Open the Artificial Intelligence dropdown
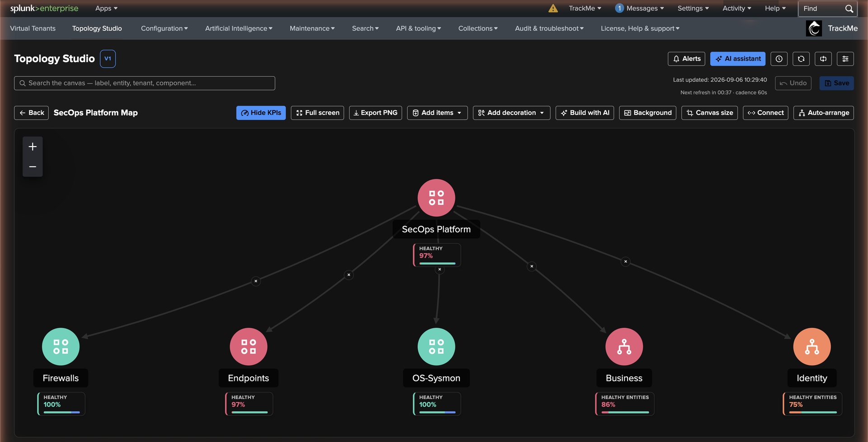 tap(239, 29)
